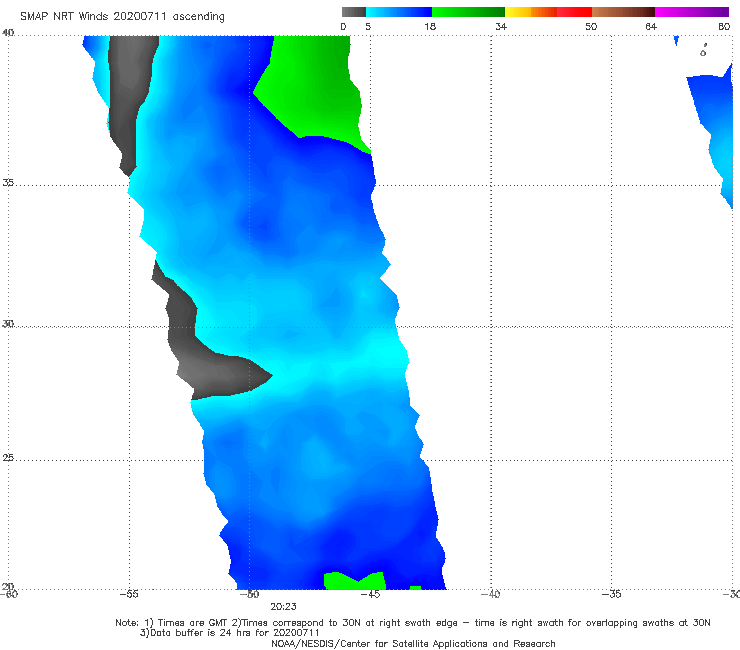
Task: Select the green 18–34 color bar segment
Action: pyautogui.click(x=468, y=12)
